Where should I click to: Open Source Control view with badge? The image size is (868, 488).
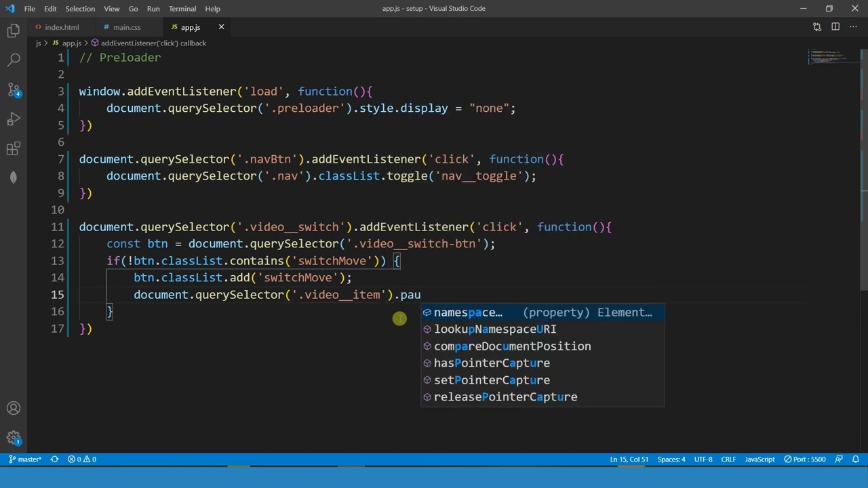(14, 90)
